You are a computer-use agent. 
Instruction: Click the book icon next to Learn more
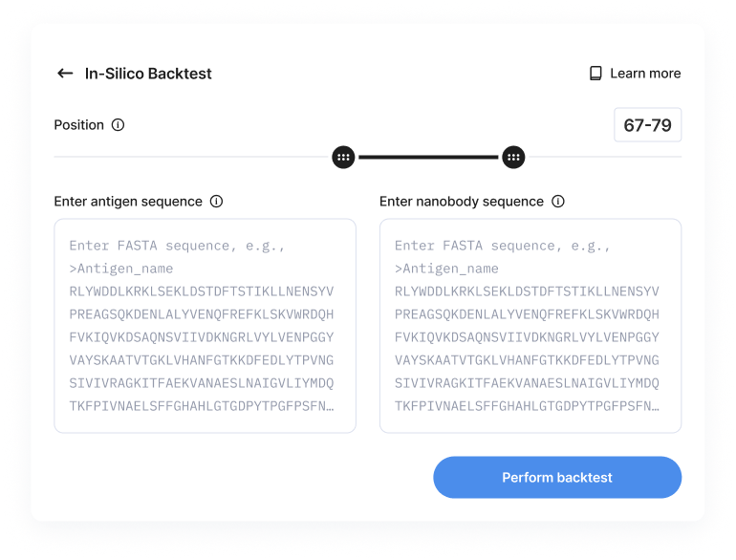(595, 74)
